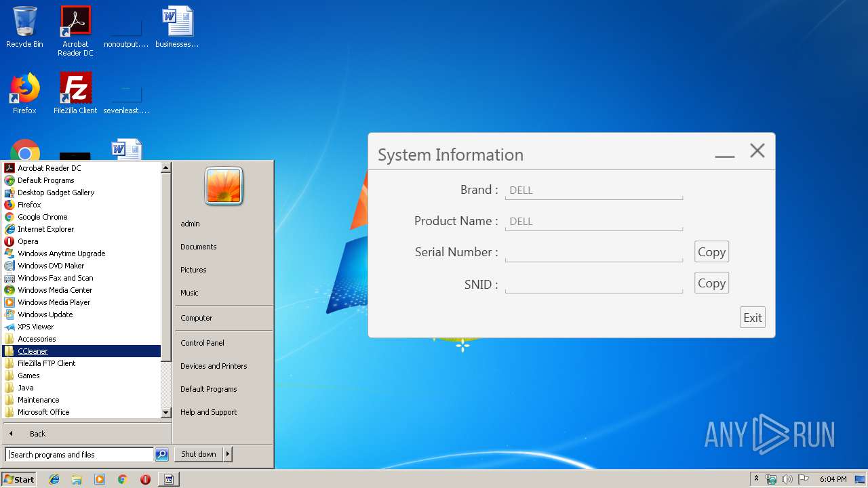The width and height of the screenshot is (868, 488).
Task: Click the volume speaker tray icon
Action: 787,479
